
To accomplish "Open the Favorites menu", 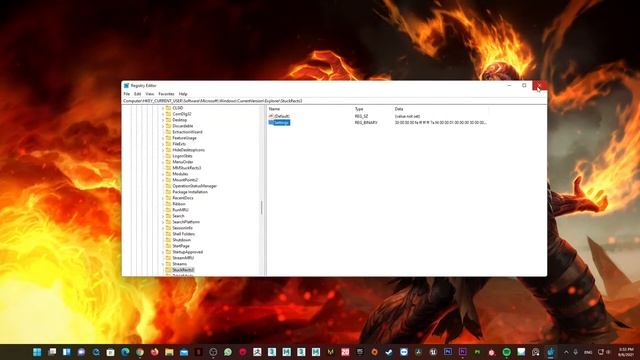I will pyautogui.click(x=166, y=94).
